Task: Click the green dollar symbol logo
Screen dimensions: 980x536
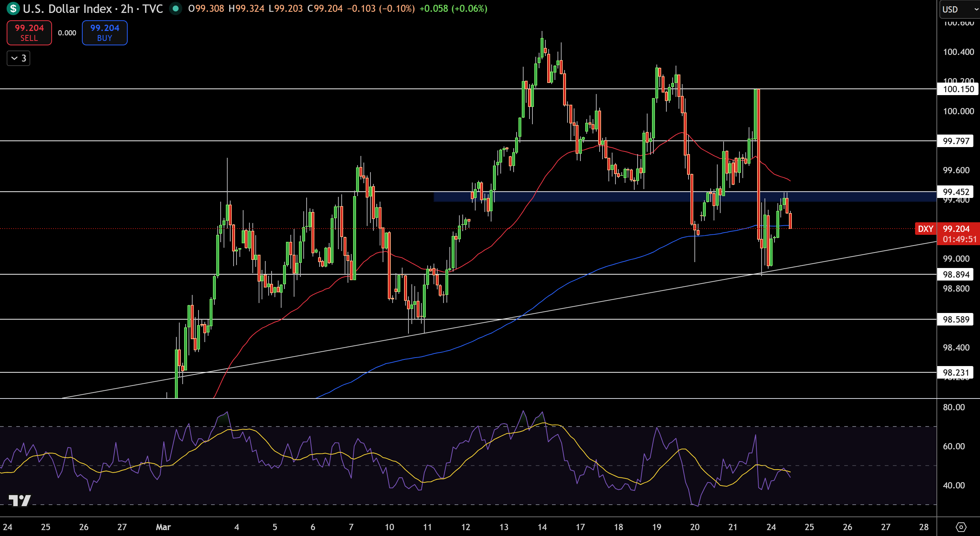Action: [x=13, y=8]
